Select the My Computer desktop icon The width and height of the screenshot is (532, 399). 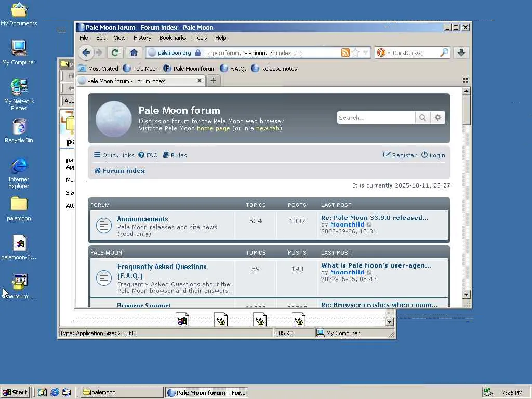coord(19,52)
